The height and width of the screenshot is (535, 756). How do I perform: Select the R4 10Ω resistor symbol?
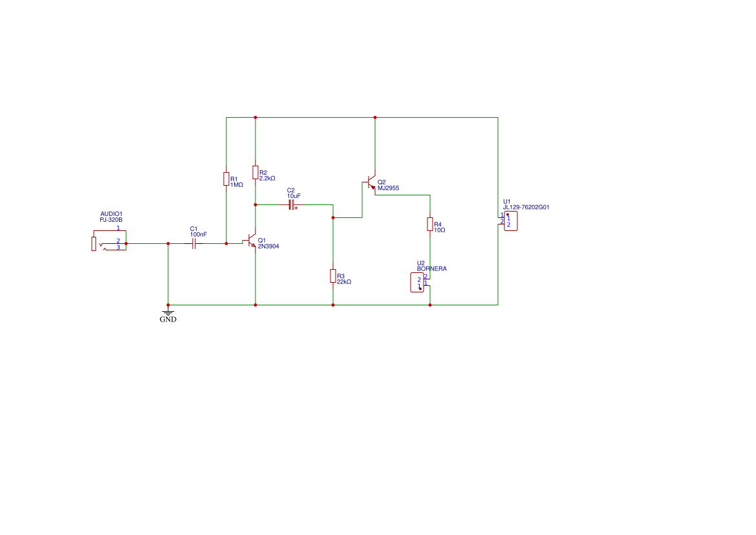pyautogui.click(x=430, y=224)
